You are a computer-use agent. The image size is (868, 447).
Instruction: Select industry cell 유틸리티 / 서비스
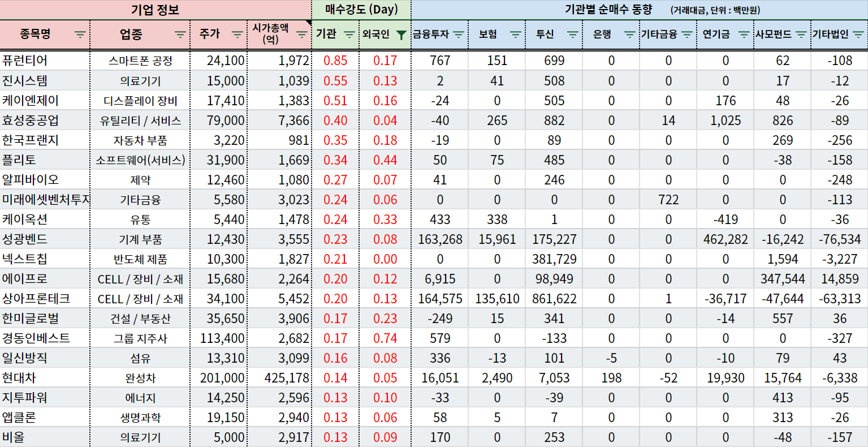[140, 120]
